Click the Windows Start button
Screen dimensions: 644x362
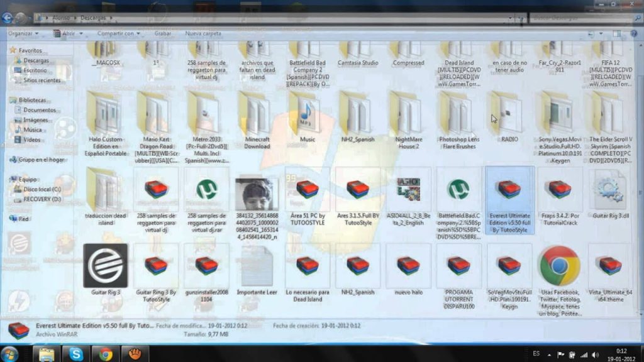tap(11, 353)
